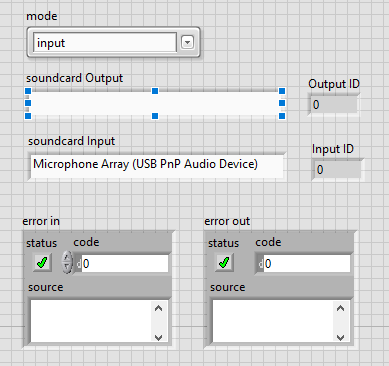Viewport: 389px width, 366px height.
Task: Click the Output ID numeric indicator
Action: pos(333,105)
